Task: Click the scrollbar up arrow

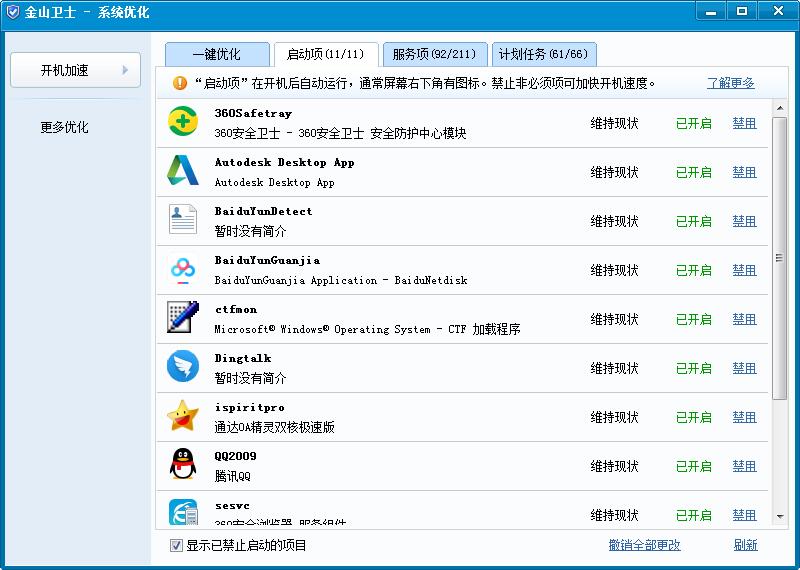Action: (779, 108)
